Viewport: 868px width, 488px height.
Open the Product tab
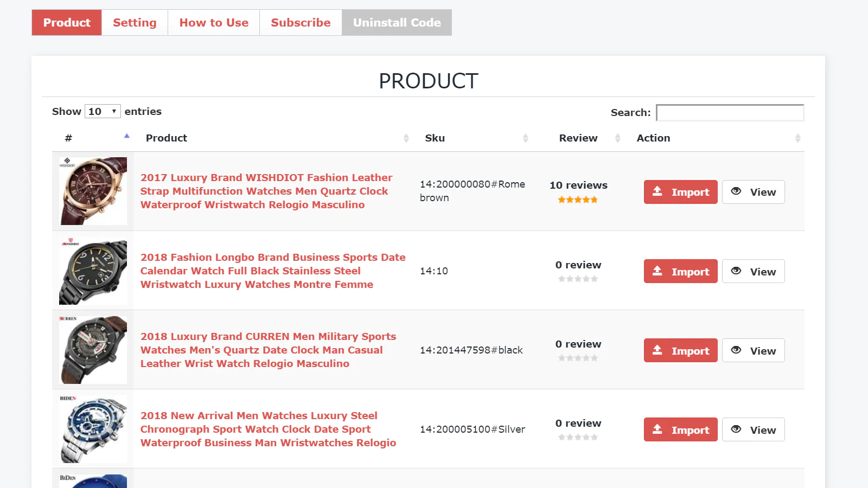[67, 22]
